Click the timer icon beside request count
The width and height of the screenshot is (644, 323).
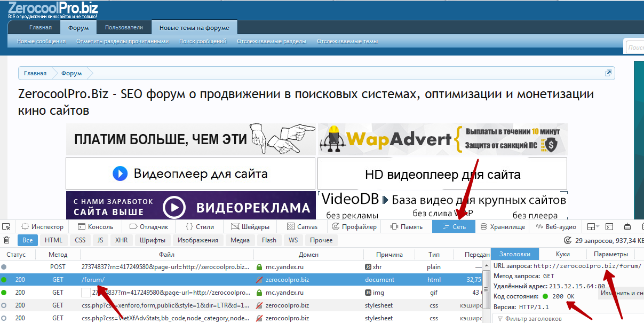pyautogui.click(x=568, y=240)
